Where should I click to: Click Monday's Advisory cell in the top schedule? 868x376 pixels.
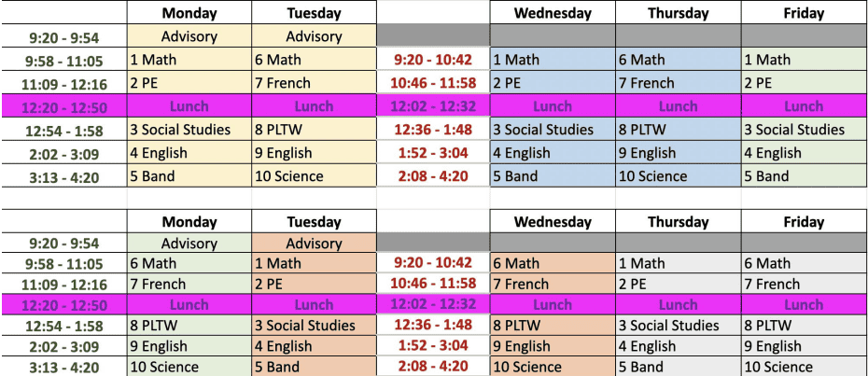[189, 36]
